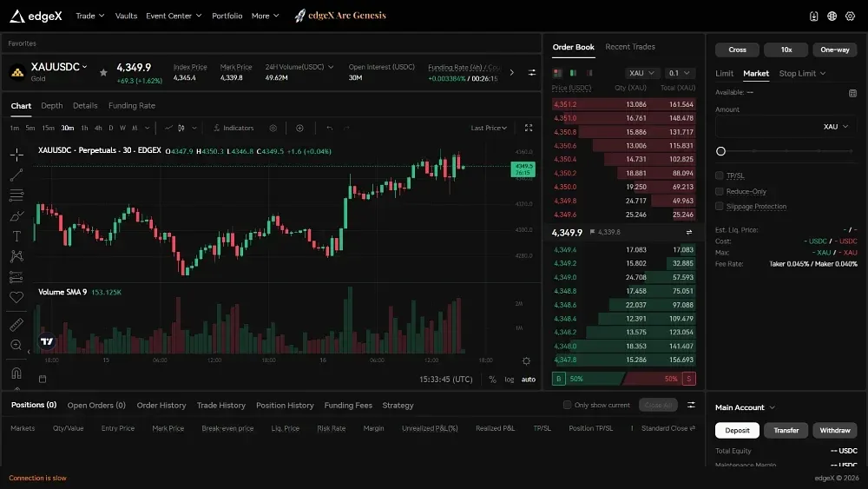Open the go-to-date calendar icon
The width and height of the screenshot is (868, 489).
[x=43, y=379]
